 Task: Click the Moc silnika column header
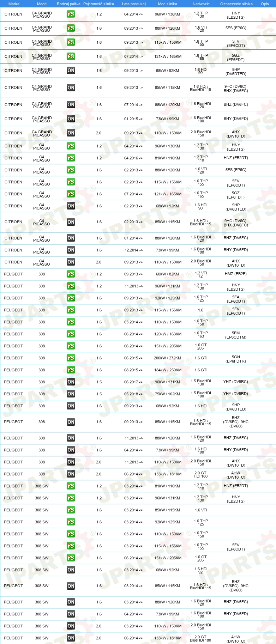pyautogui.click(x=168, y=4)
